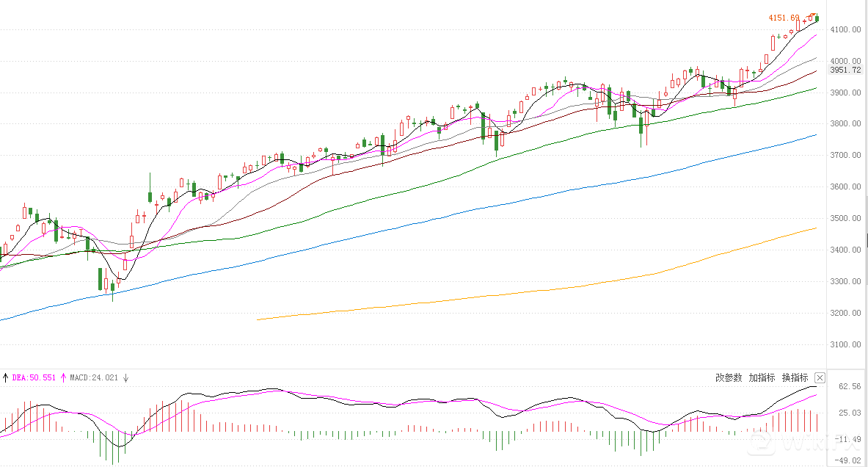The width and height of the screenshot is (868, 467).
Task: Click the 3100.00 price axis label
Action: pyautogui.click(x=845, y=345)
